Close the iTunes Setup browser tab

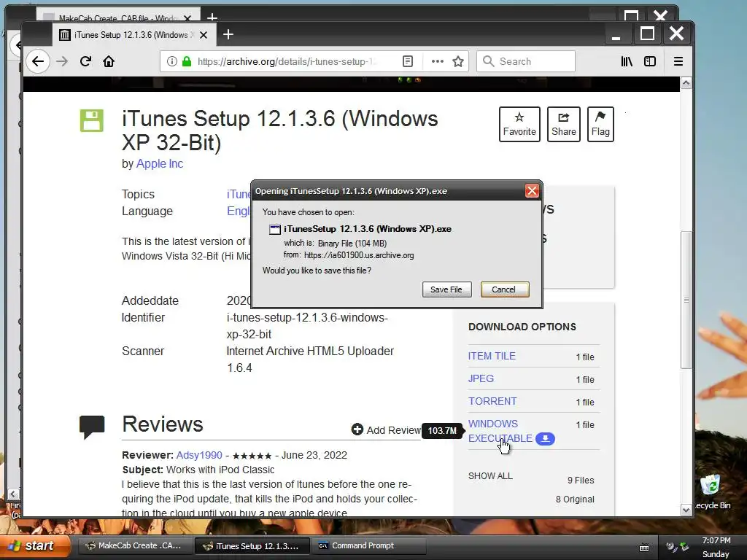pos(204,35)
